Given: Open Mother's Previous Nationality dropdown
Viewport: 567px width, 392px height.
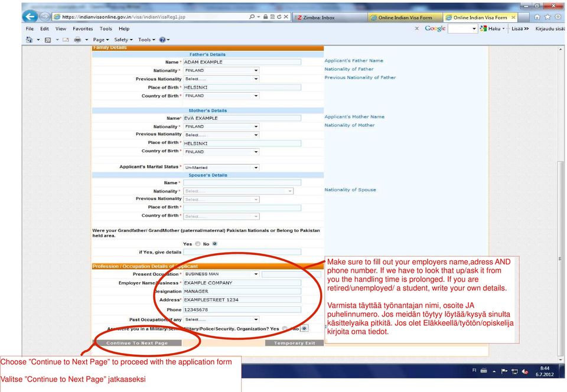Looking at the screenshot, I should [221, 135].
